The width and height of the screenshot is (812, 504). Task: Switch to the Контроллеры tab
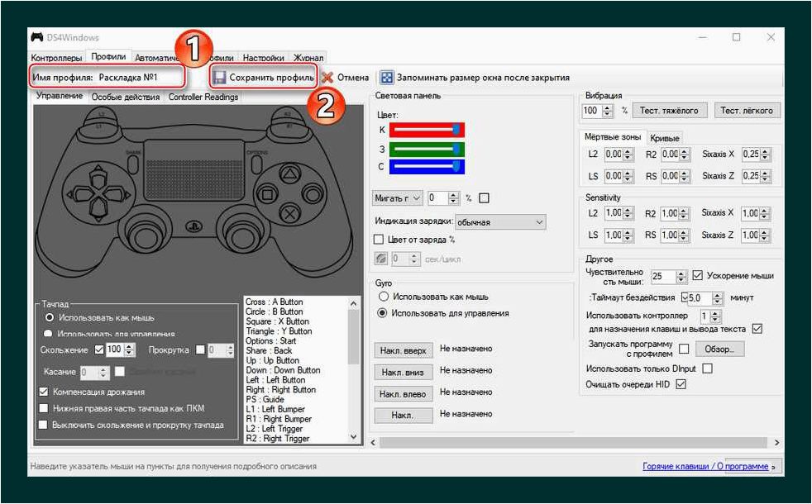pyautogui.click(x=56, y=58)
